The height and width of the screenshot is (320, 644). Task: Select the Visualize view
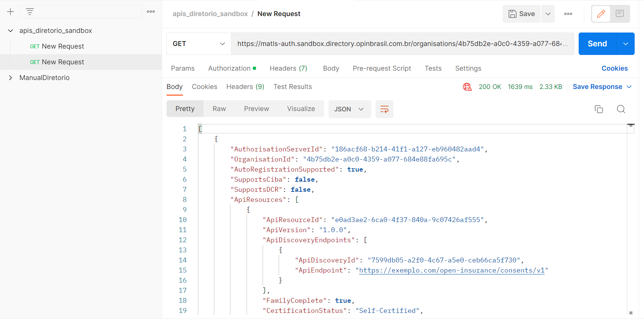[301, 109]
